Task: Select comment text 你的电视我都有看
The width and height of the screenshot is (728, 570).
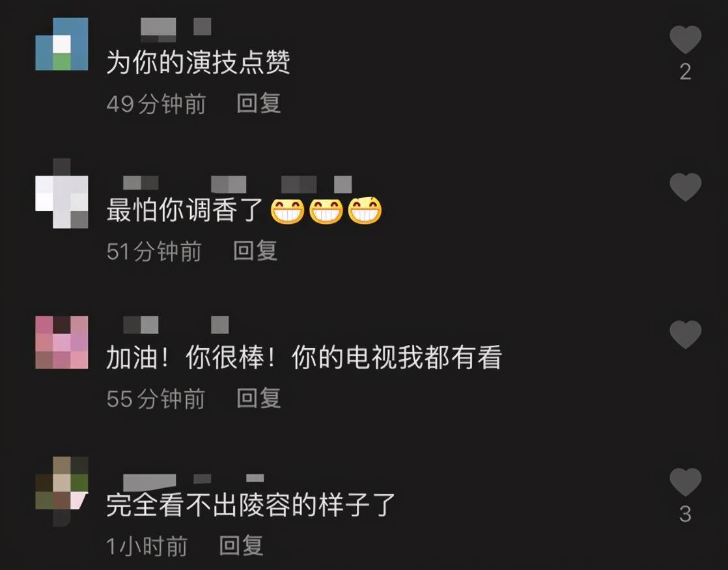Action: (397, 358)
